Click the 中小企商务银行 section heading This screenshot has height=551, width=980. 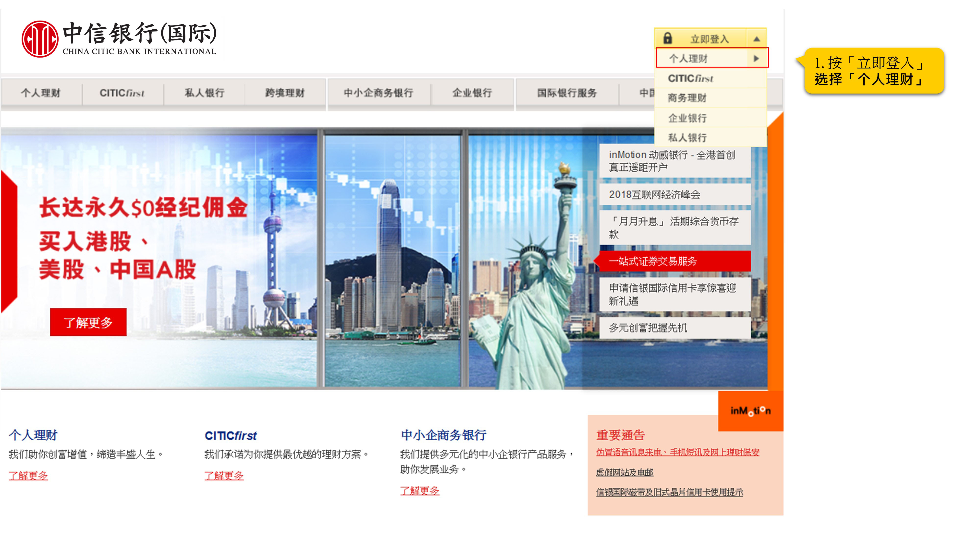click(444, 435)
